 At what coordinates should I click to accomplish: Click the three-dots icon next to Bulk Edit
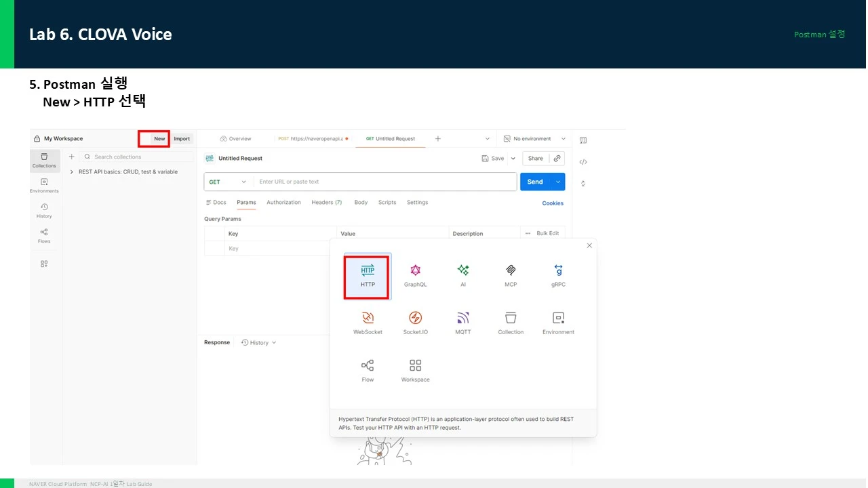pyautogui.click(x=528, y=233)
